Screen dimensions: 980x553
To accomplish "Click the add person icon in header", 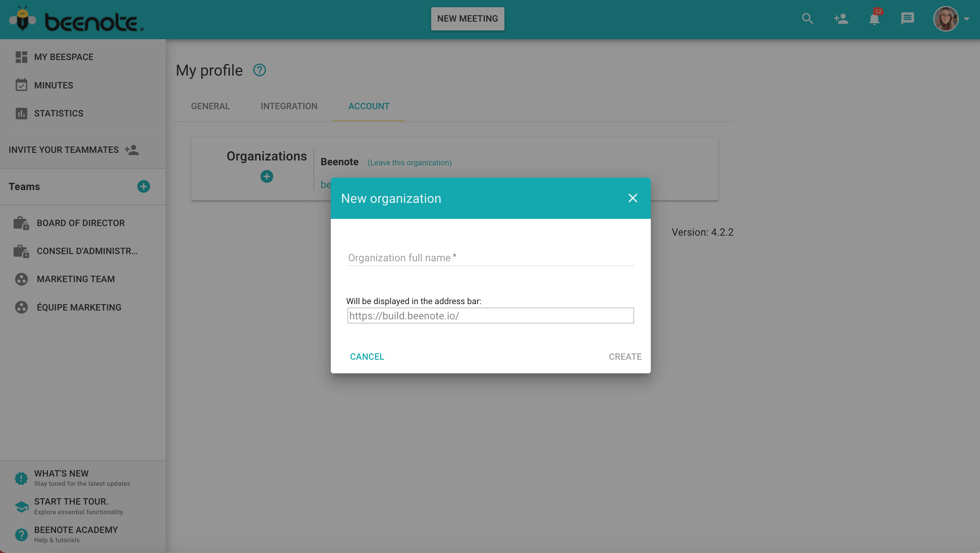I will 841,19.
